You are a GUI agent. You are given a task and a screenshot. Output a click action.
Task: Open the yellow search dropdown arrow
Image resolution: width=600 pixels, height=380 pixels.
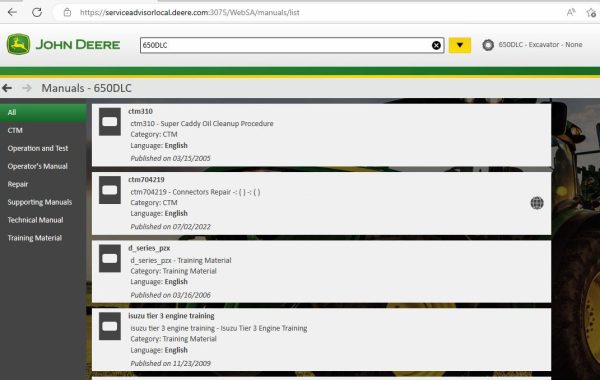[x=460, y=45]
